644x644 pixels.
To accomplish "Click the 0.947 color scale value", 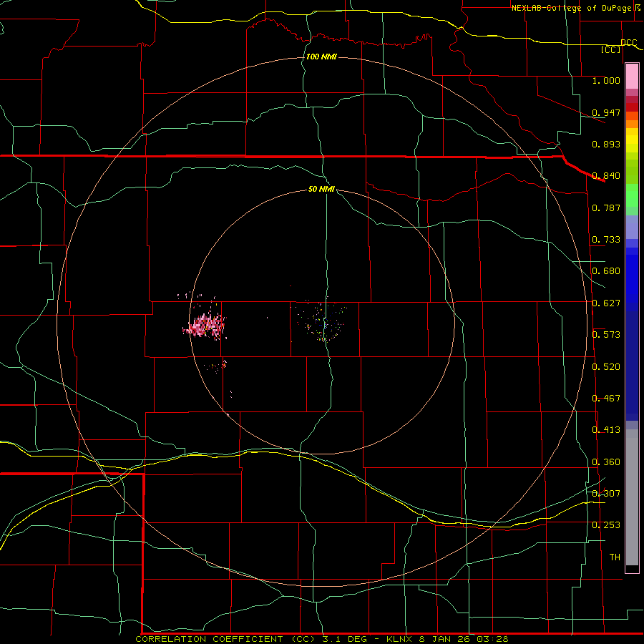I will pos(606,112).
